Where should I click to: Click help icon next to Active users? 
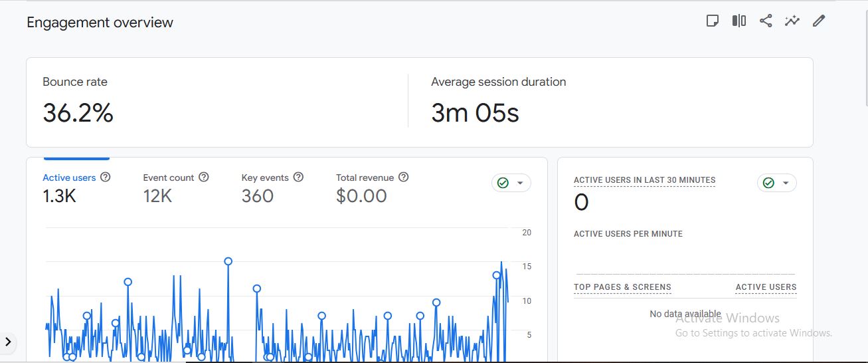click(x=105, y=178)
